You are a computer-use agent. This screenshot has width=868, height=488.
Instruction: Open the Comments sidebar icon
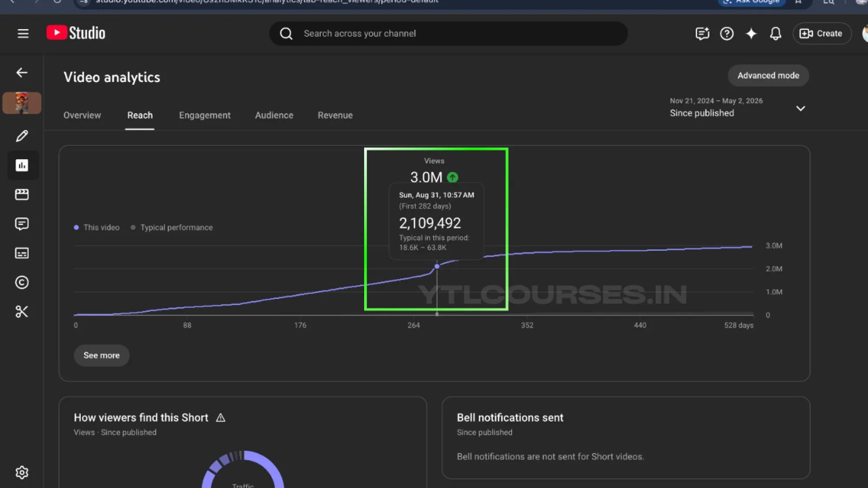coord(22,224)
